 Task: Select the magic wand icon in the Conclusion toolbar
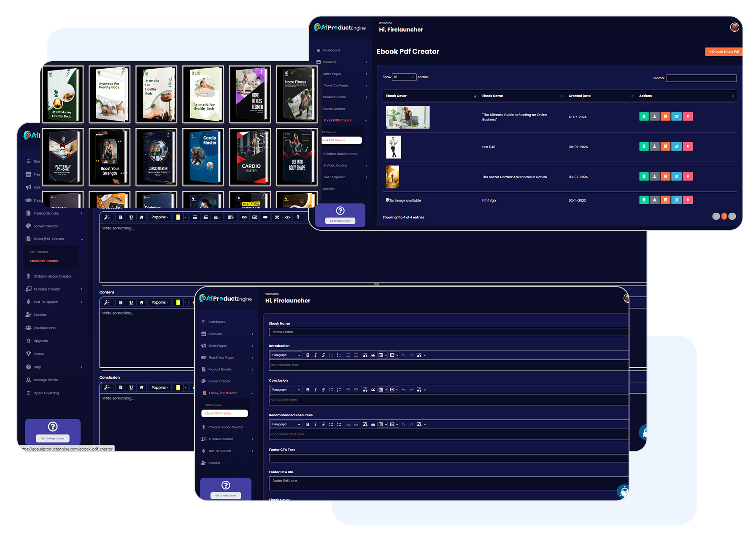[x=108, y=387]
